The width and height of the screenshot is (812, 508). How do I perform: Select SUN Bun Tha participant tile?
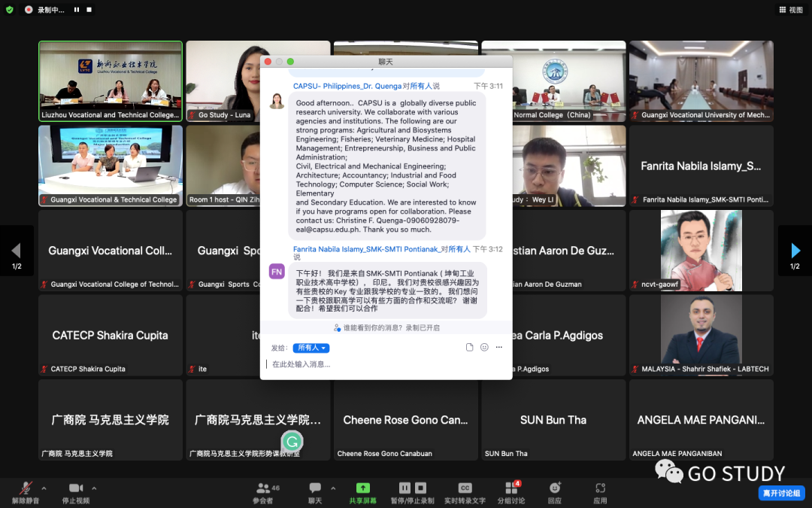[553, 420]
